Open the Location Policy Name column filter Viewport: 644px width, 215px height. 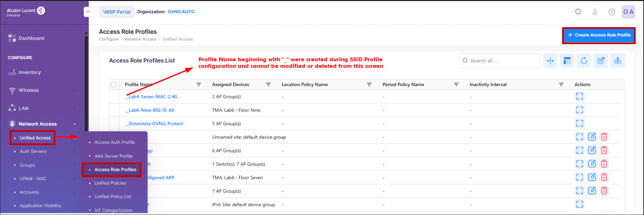pos(369,85)
